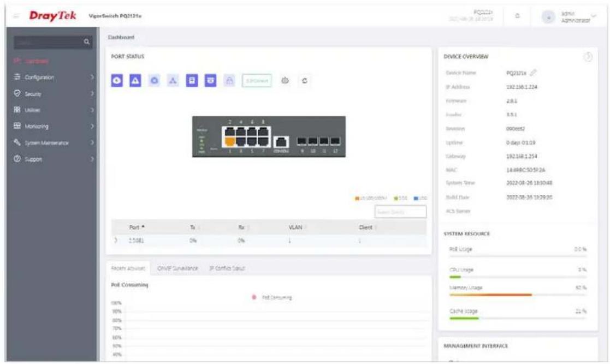Click the help icon in Device Overview
This screenshot has width=610, height=364.
pos(588,57)
